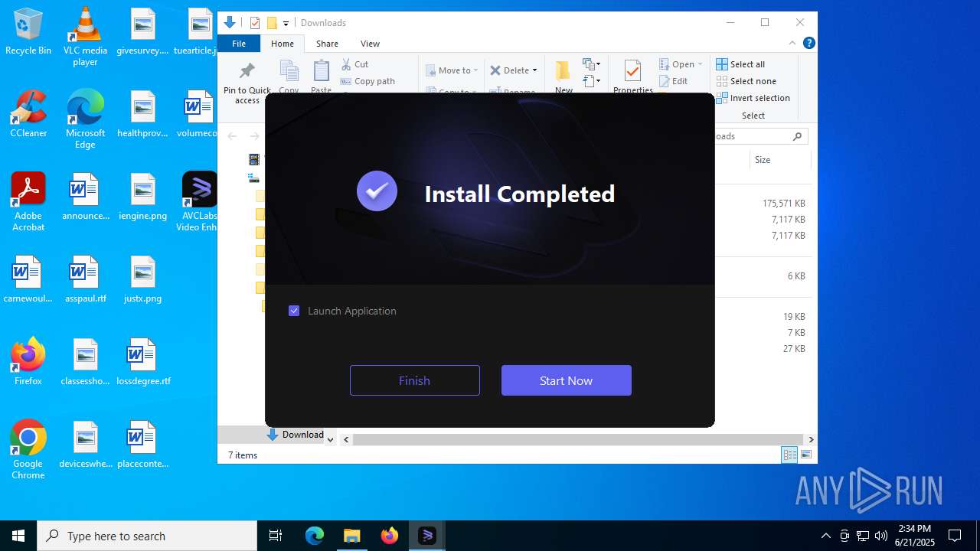This screenshot has height=551, width=980.
Task: Open Task View on taskbar
Action: coord(276,536)
